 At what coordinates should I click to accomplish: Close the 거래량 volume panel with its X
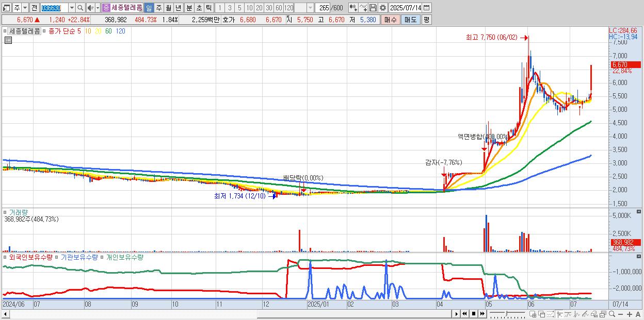[x=639, y=211]
